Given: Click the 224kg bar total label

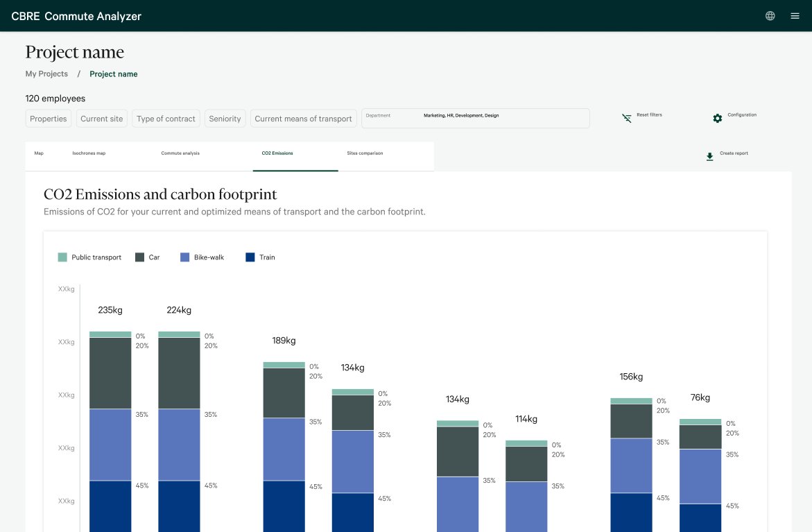Looking at the screenshot, I should coord(179,310).
